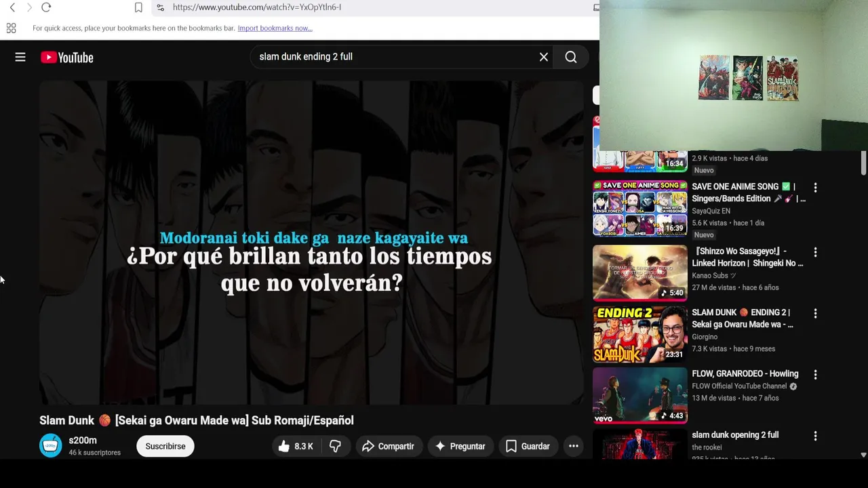Open Shinzo Wo Sasageyo Linked Horizon title
Image resolution: width=868 pixels, height=488 pixels.
pyautogui.click(x=747, y=257)
